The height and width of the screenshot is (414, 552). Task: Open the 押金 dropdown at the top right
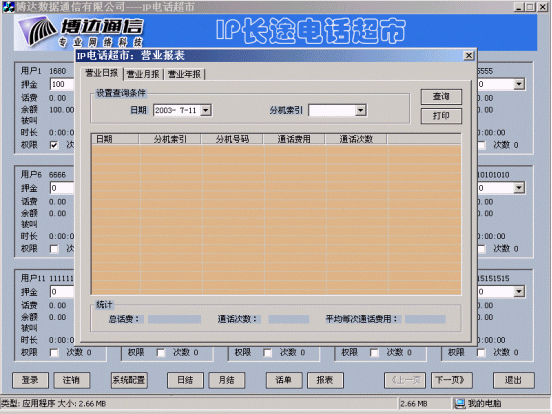[x=519, y=84]
